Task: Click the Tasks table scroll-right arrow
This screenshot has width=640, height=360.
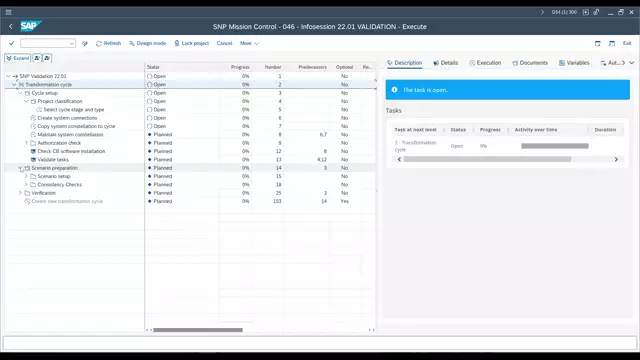Action: [616, 159]
